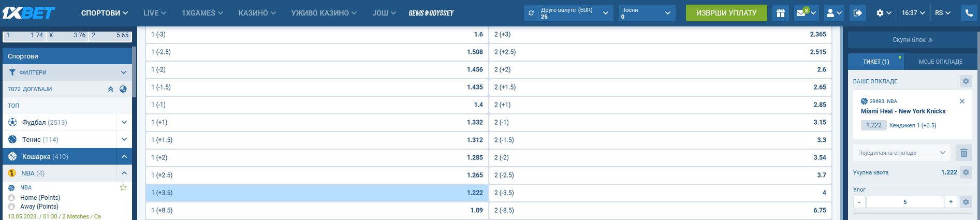The width and height of the screenshot is (980, 220).
Task: Click the stake amount input field
Action: (x=904, y=202)
